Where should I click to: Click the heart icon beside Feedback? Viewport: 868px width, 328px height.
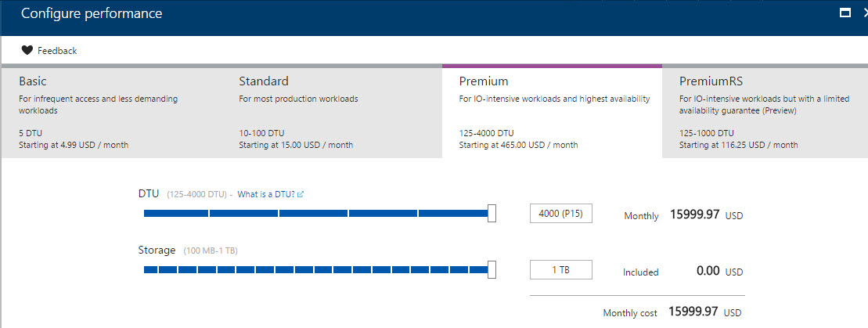27,51
